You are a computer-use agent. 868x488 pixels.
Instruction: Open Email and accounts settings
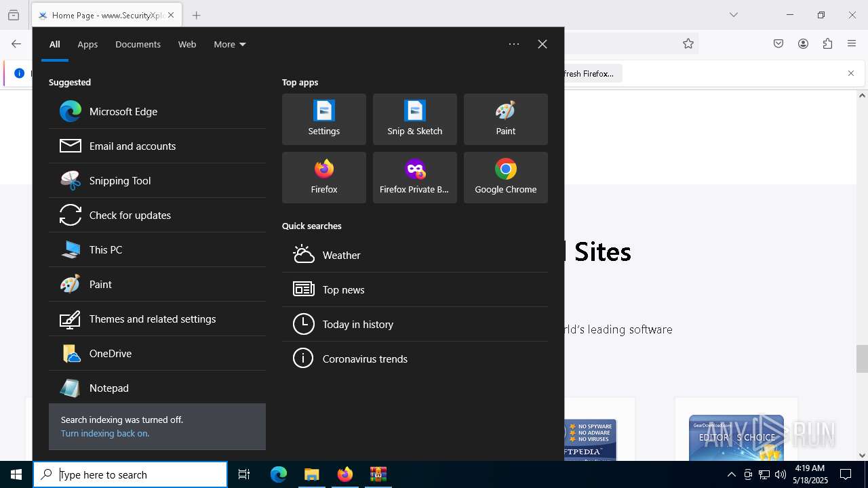tap(157, 146)
